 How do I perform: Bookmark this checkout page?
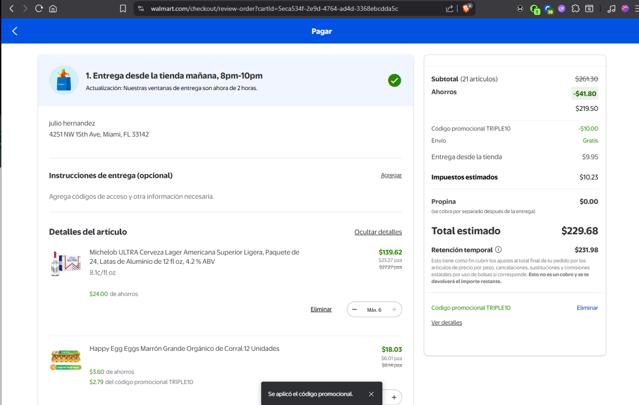point(123,8)
